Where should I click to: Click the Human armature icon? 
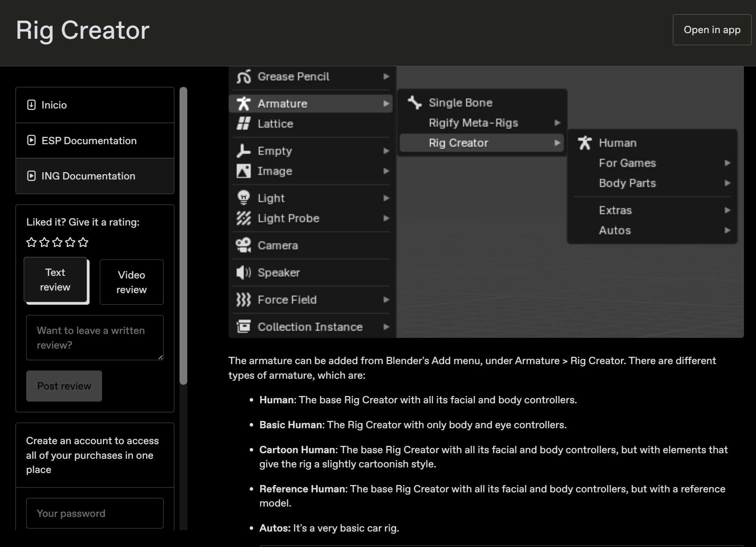click(x=585, y=143)
